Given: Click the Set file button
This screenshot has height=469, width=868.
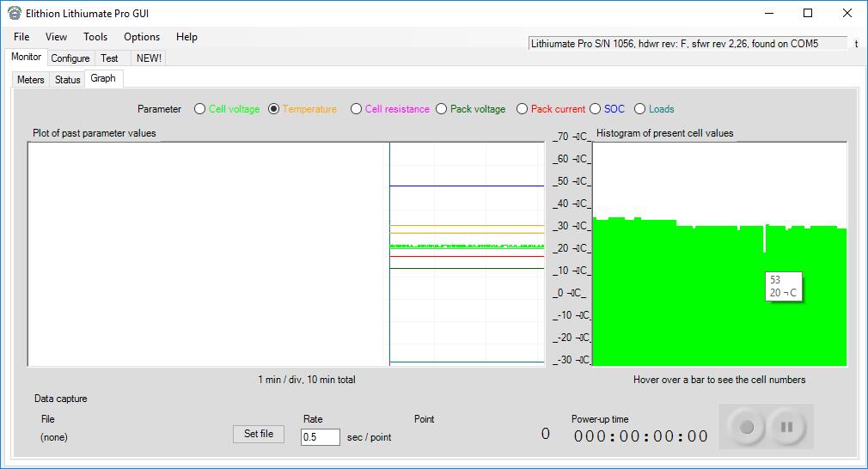Looking at the screenshot, I should [x=259, y=434].
